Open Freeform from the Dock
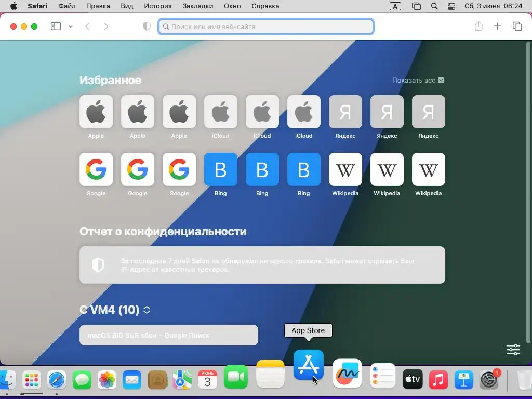 point(347,373)
